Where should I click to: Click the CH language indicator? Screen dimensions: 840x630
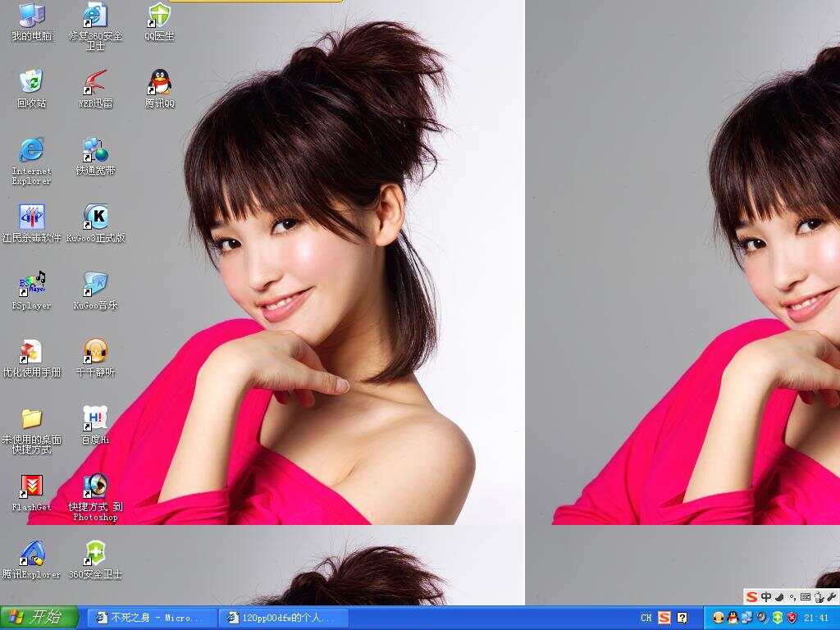pyautogui.click(x=646, y=618)
